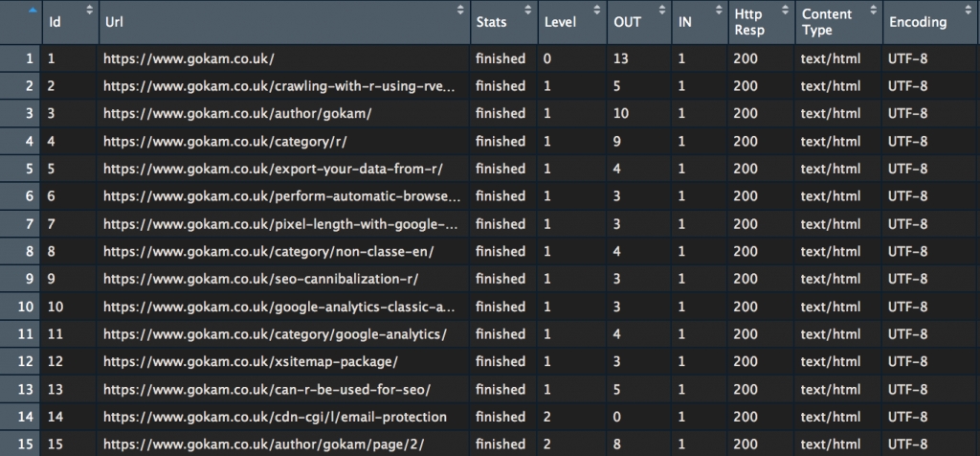Click the sort arrows in Id column header

click(x=90, y=11)
